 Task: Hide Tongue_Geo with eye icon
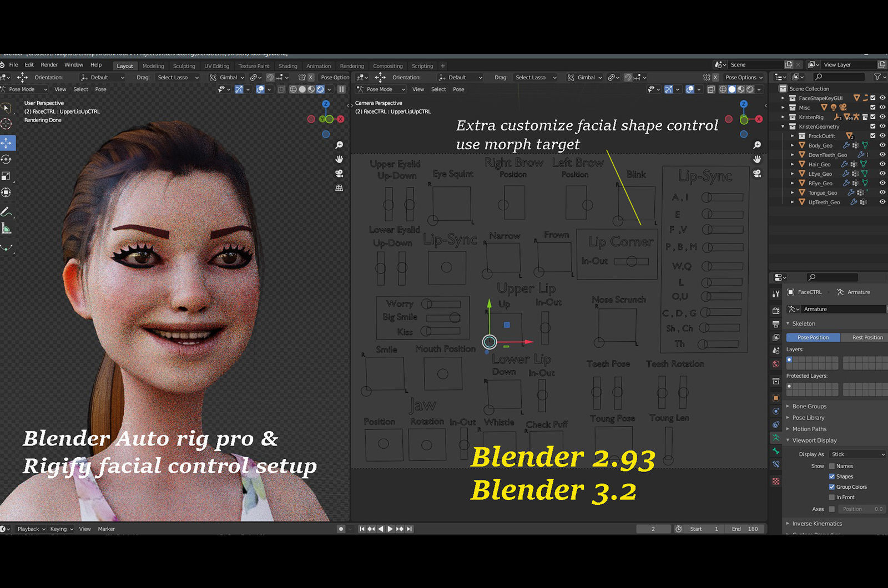(882, 192)
